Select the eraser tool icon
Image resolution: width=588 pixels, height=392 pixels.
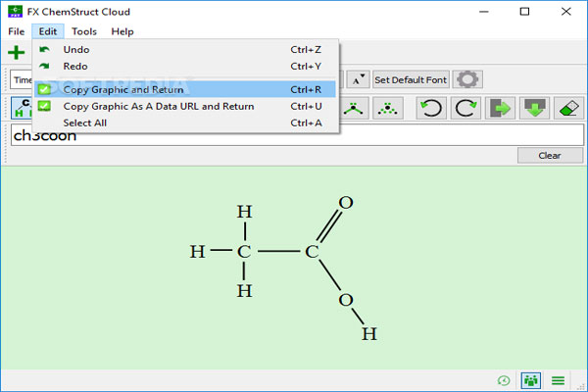tap(569, 108)
